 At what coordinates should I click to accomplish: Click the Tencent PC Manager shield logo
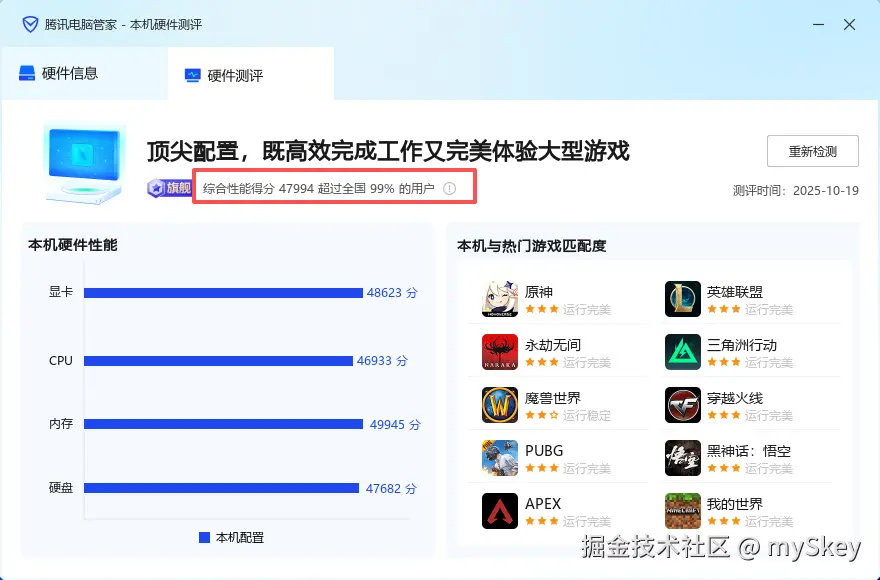pyautogui.click(x=30, y=25)
